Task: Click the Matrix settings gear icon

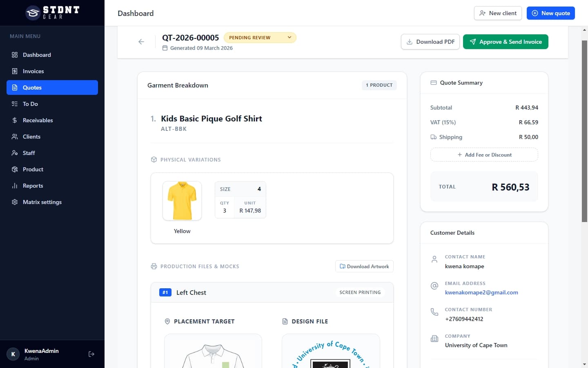Action: pyautogui.click(x=15, y=202)
